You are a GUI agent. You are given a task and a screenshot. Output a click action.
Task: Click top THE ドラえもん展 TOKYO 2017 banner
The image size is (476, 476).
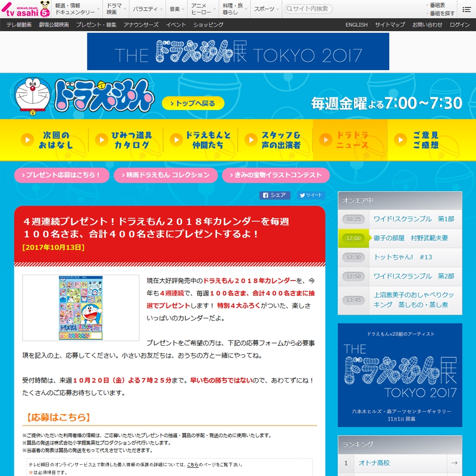[x=238, y=51]
